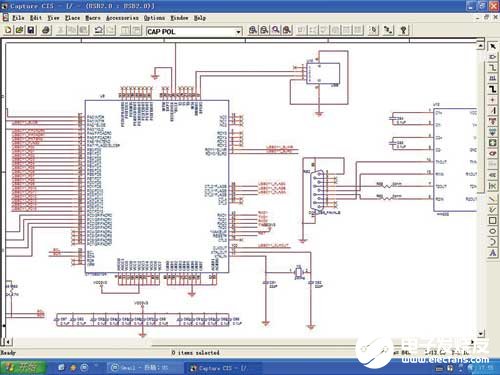Click the vertical scrollbar down arrow
The height and width of the screenshot is (375, 500).
click(x=480, y=333)
